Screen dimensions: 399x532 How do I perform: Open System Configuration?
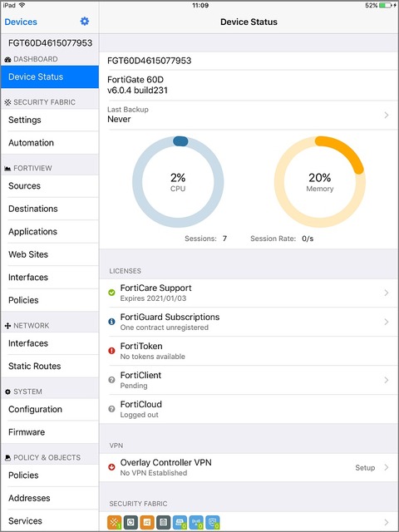(50, 409)
